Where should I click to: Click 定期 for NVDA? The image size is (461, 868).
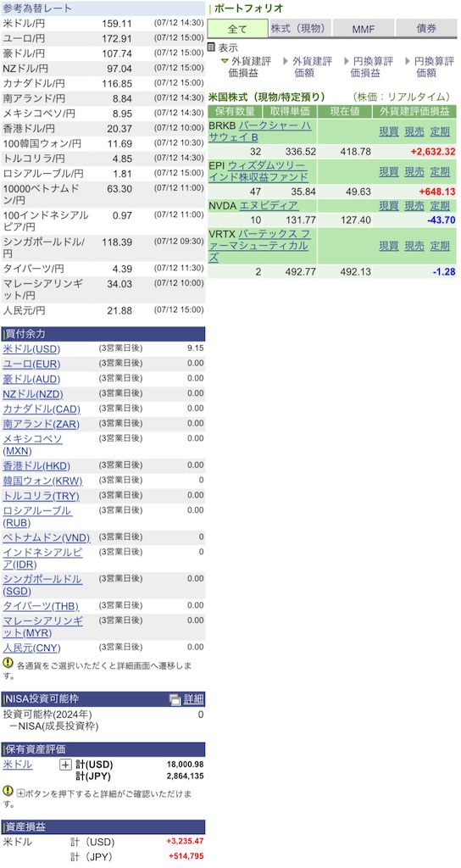[x=440, y=206]
